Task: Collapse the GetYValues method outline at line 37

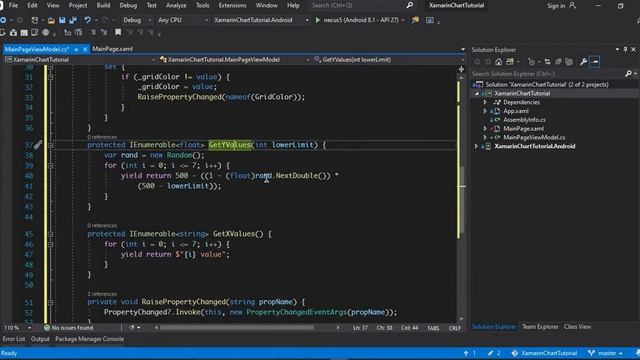Action: click(51, 145)
